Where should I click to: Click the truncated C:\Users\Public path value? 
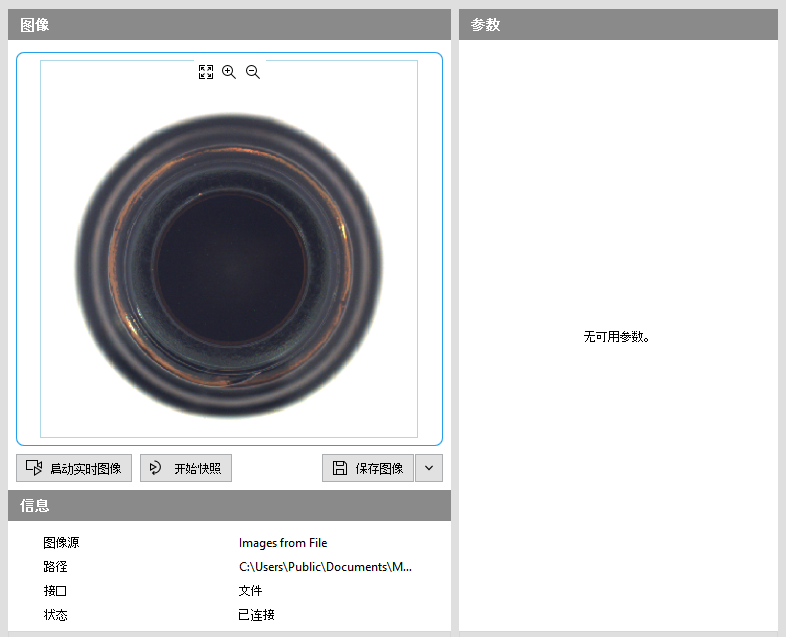point(325,567)
